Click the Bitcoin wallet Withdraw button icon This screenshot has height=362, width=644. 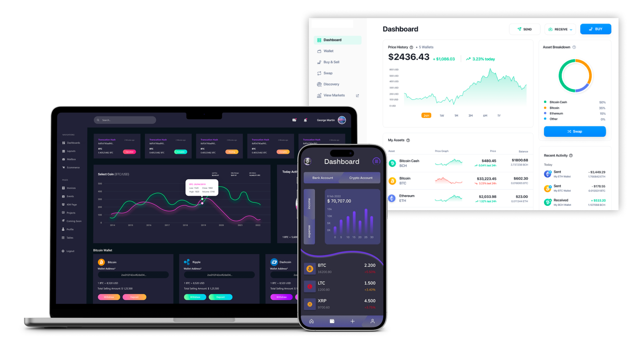pyautogui.click(x=109, y=297)
